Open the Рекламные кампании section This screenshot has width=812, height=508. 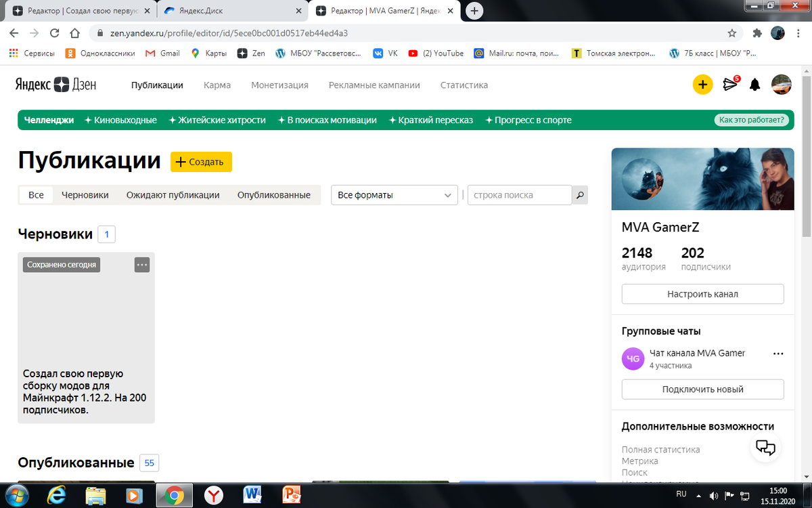click(374, 85)
